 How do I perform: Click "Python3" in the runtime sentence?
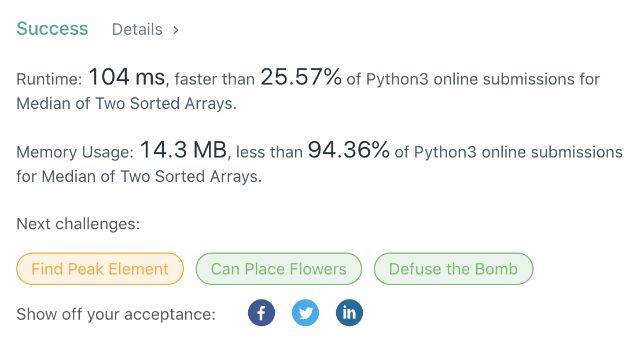397,79
